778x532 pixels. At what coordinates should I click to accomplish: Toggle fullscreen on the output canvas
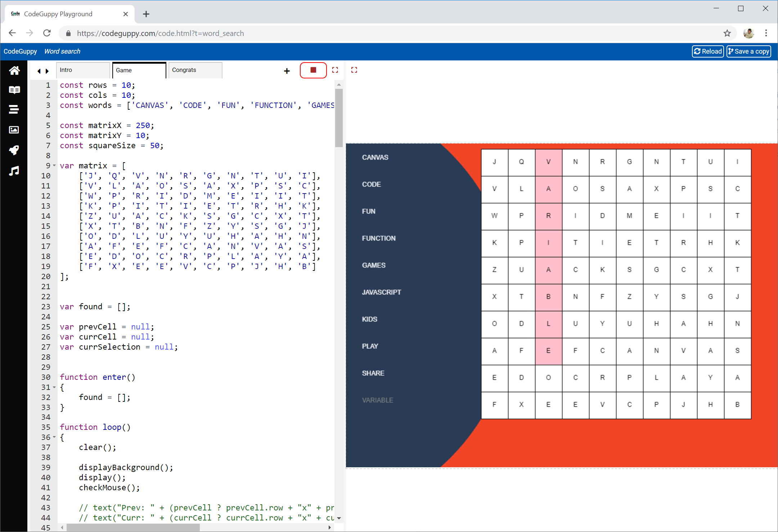tap(354, 70)
